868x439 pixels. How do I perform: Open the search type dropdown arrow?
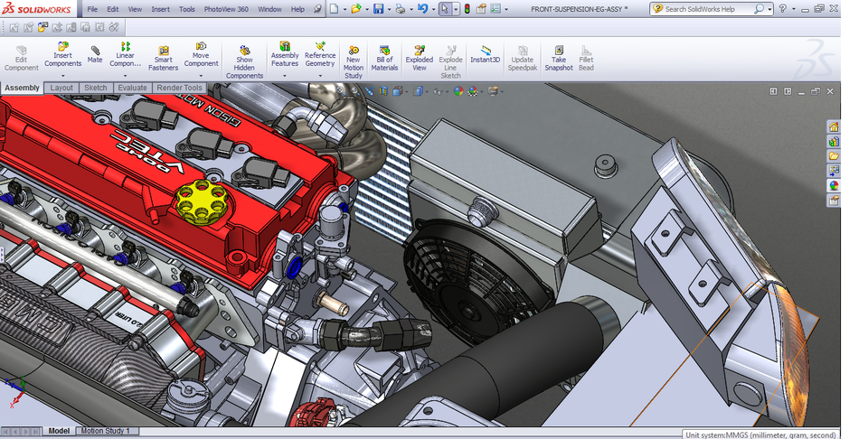[769, 9]
